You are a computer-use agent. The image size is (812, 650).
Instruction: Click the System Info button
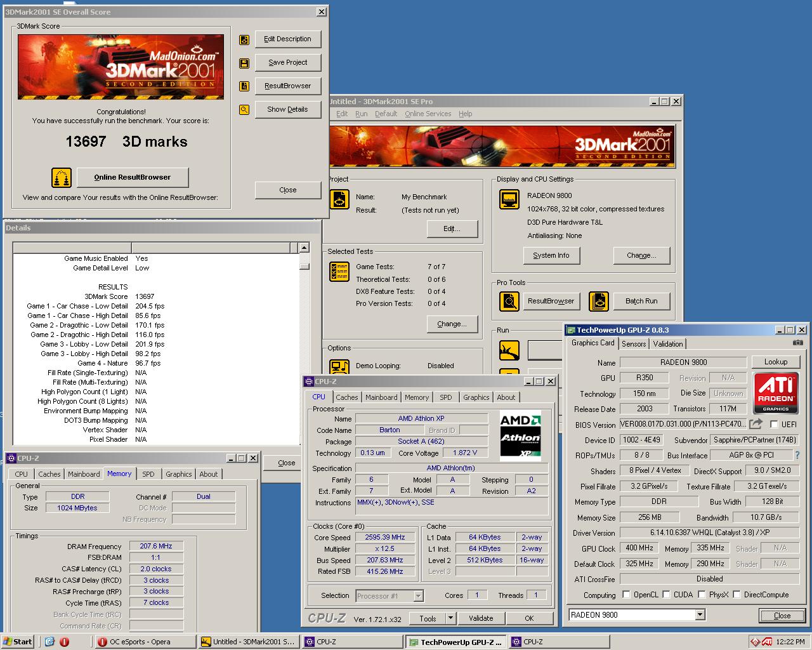pyautogui.click(x=551, y=255)
